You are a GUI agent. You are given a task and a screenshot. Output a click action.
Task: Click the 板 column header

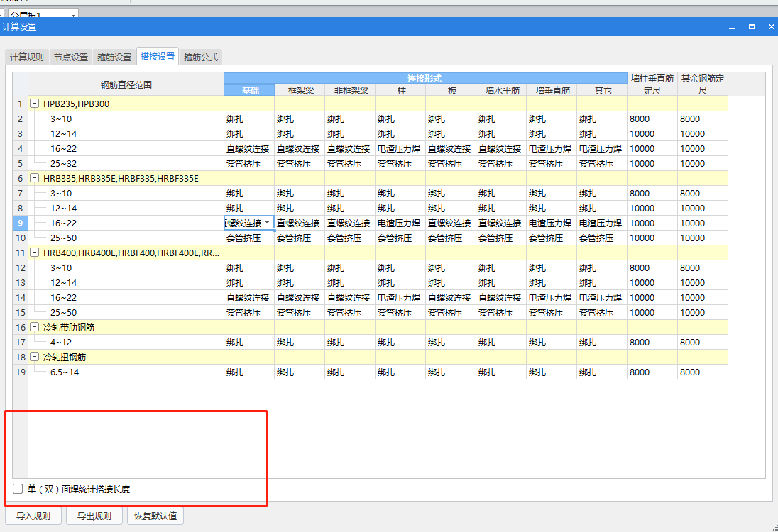click(x=451, y=90)
